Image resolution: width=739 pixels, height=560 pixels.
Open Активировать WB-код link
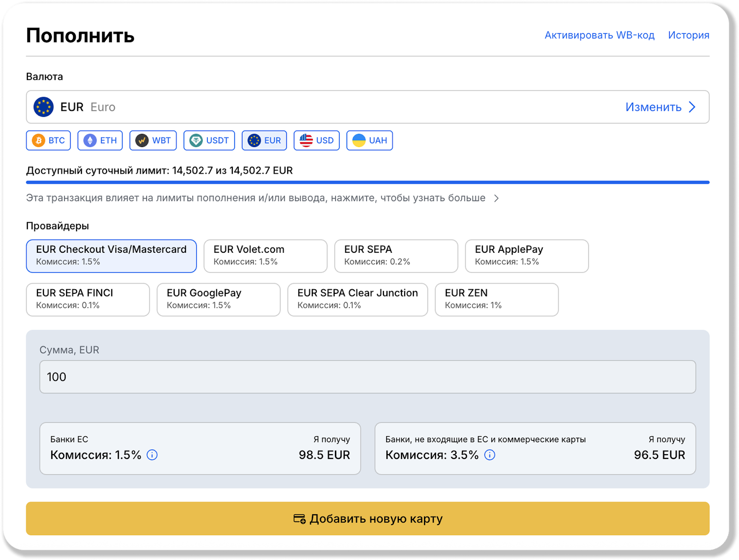(x=600, y=35)
